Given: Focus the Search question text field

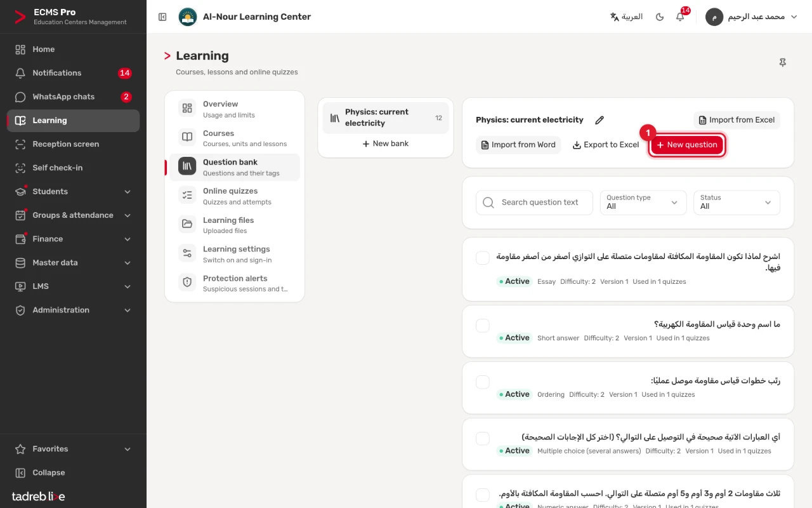Looking at the screenshot, I should (x=534, y=203).
